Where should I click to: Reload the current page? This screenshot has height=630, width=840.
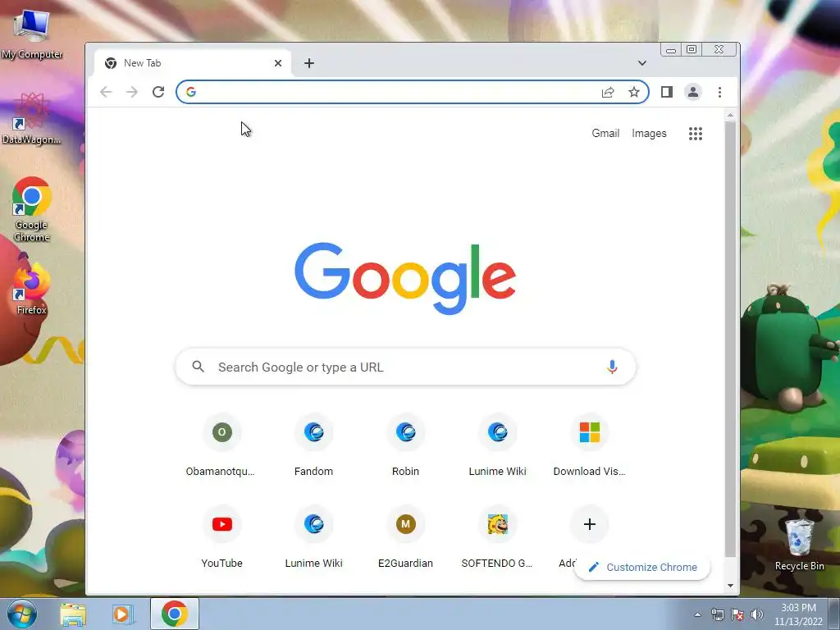(x=158, y=92)
